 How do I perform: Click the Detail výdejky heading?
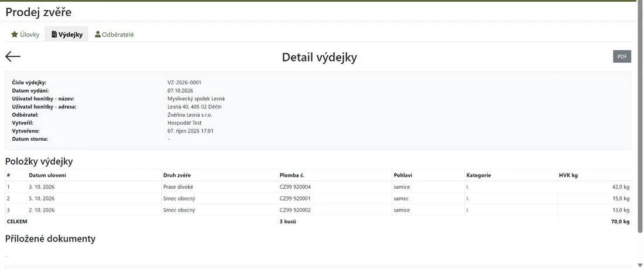(x=319, y=57)
